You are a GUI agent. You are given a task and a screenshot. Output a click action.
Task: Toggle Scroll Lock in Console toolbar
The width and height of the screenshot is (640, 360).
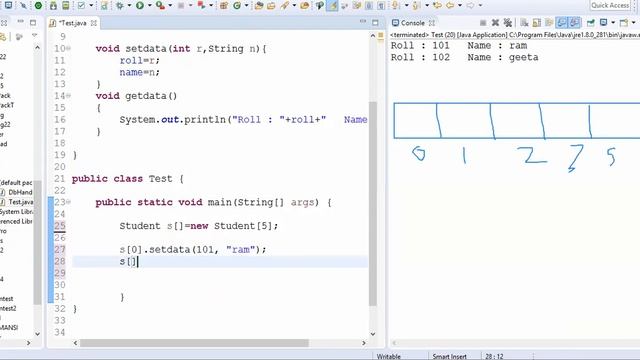click(x=537, y=23)
